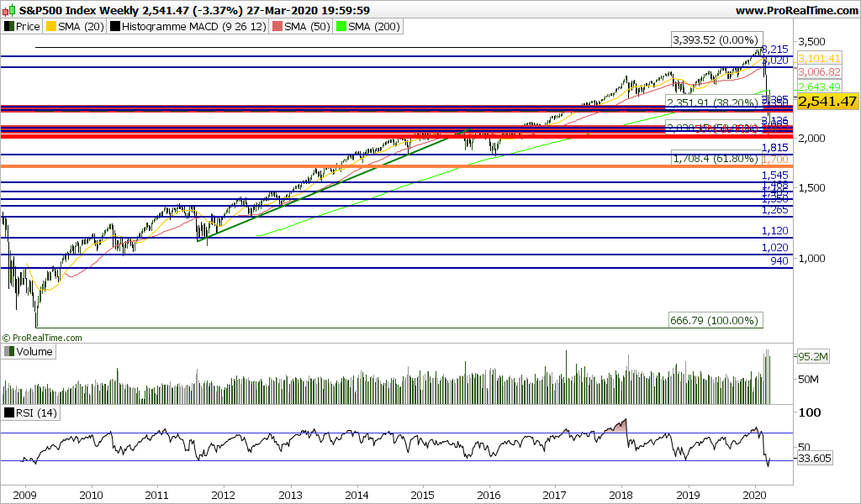861x504 pixels.
Task: Click the green SMA (200) legend color swatch
Action: click(x=341, y=26)
